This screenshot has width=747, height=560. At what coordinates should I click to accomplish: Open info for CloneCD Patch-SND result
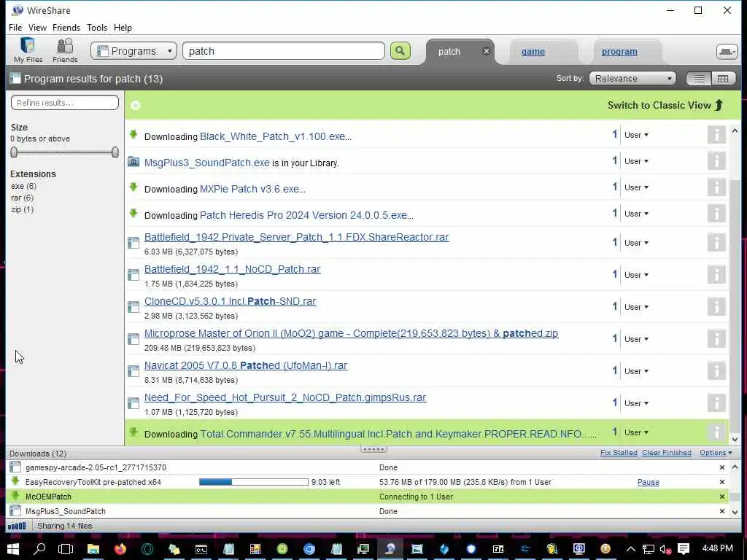[x=716, y=307]
